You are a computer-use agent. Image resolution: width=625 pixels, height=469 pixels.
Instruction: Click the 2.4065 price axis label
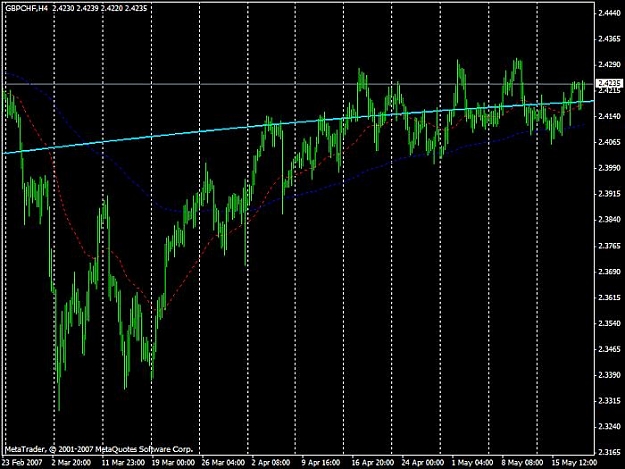[609, 142]
